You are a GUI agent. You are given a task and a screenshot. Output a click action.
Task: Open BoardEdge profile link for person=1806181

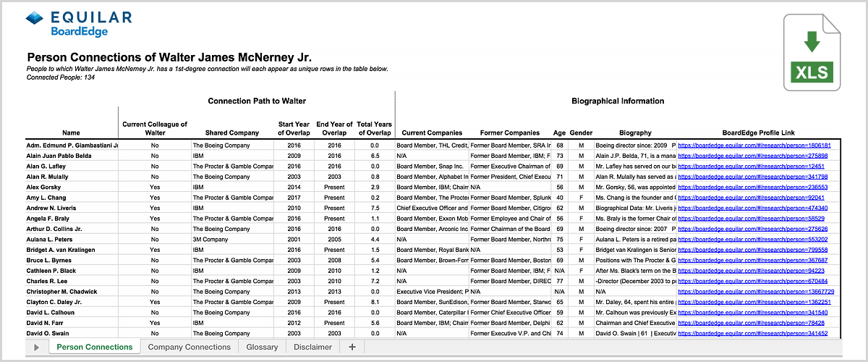[754, 145]
